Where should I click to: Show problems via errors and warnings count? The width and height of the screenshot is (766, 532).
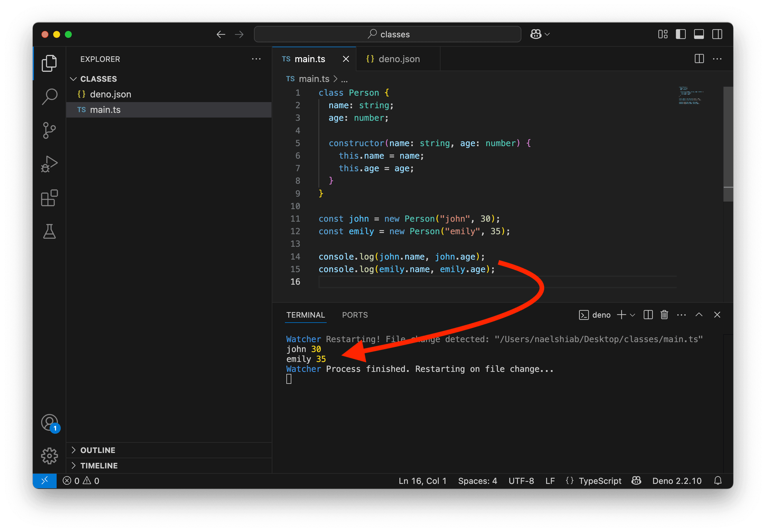81,480
